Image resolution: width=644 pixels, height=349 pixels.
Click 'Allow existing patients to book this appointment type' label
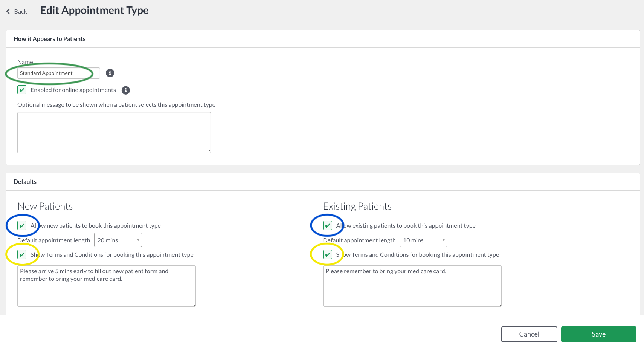click(406, 225)
